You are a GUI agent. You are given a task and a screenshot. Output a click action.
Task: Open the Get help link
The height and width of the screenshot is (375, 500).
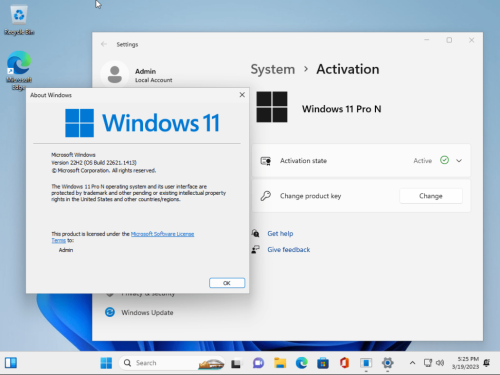[280, 233]
